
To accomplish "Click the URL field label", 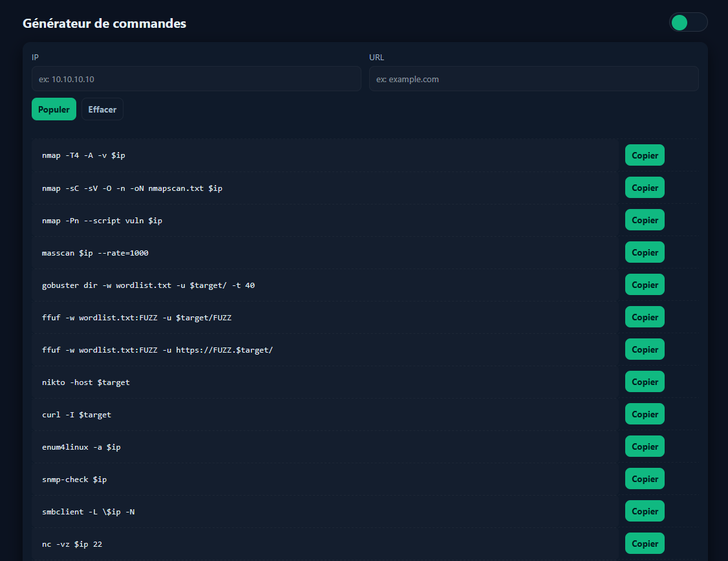I will pyautogui.click(x=376, y=57).
